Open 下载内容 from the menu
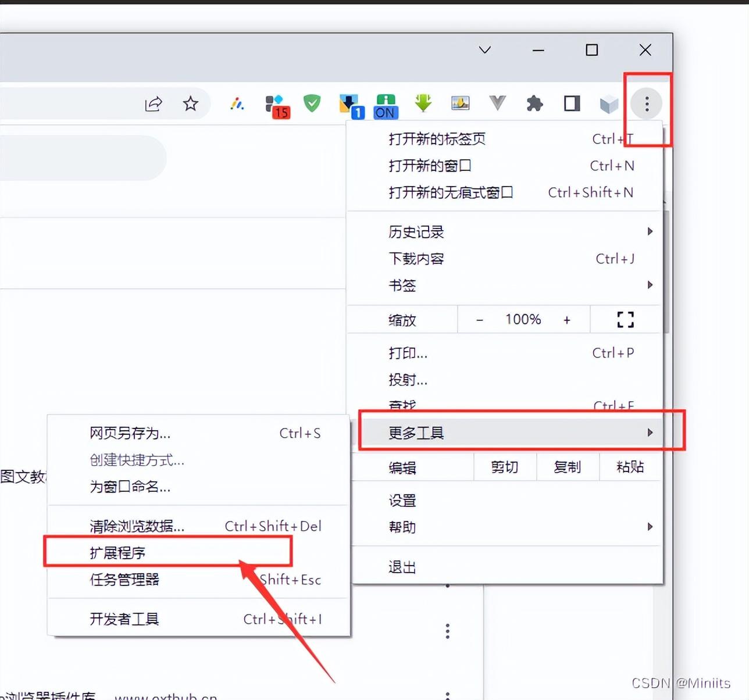This screenshot has width=749, height=700. click(505, 259)
